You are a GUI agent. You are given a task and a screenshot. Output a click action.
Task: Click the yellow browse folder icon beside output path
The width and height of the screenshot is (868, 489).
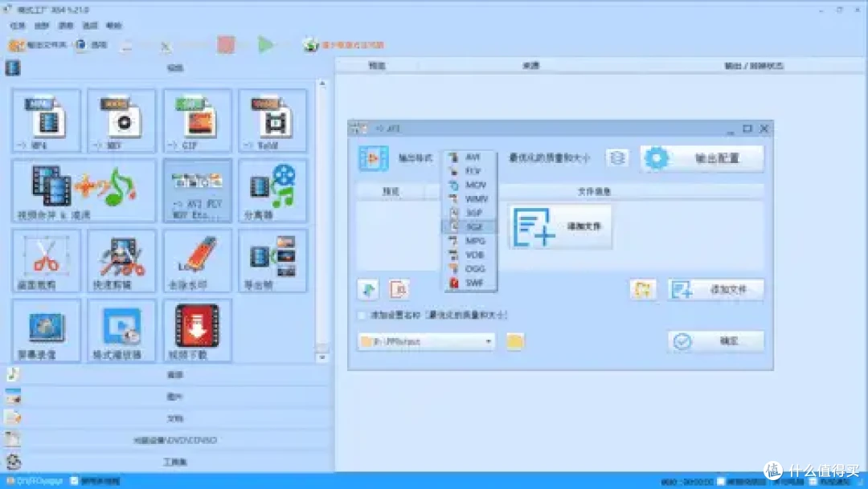tap(515, 341)
